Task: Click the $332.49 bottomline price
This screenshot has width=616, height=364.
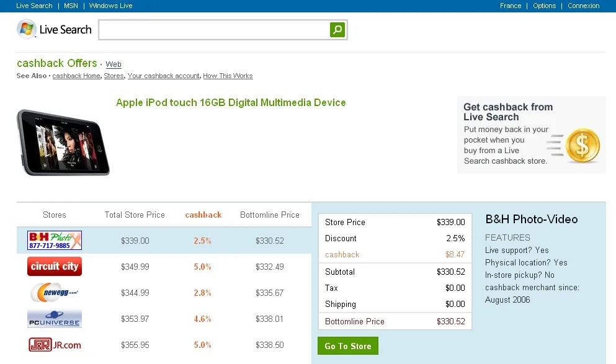Action: (x=269, y=267)
